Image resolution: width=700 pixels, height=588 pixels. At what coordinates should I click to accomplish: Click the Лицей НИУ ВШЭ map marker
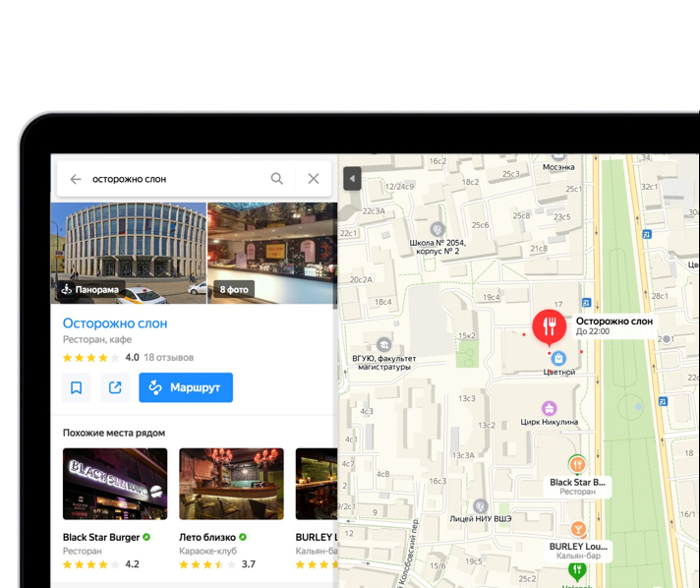point(481,506)
